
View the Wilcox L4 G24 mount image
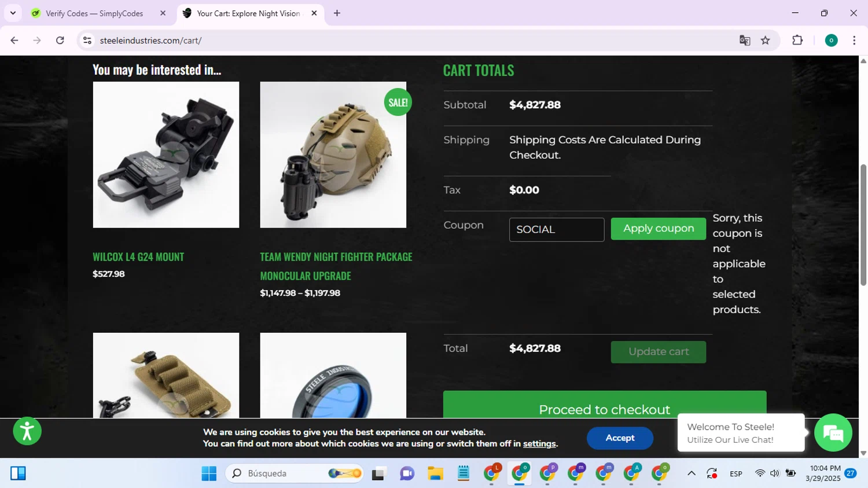pyautogui.click(x=166, y=155)
